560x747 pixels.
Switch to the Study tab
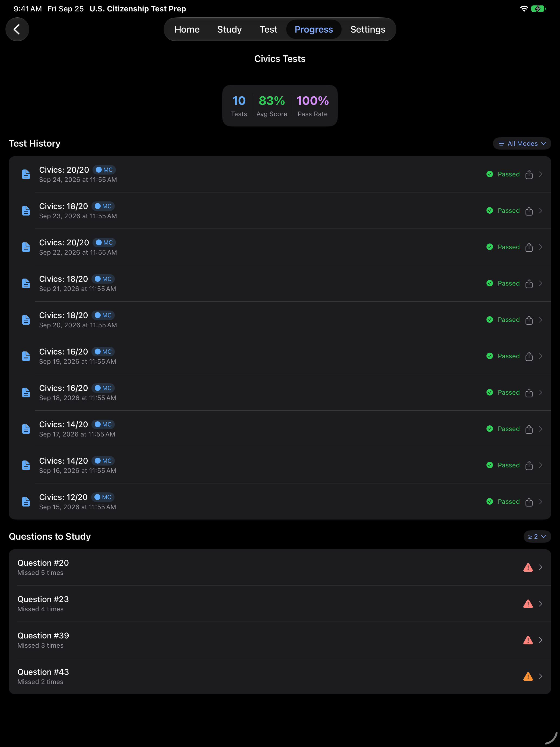coord(229,29)
